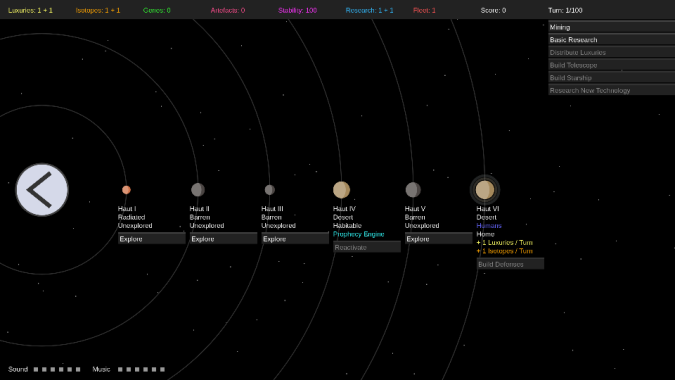Explore the planet Haut V
The image size is (675, 380).
438,238
